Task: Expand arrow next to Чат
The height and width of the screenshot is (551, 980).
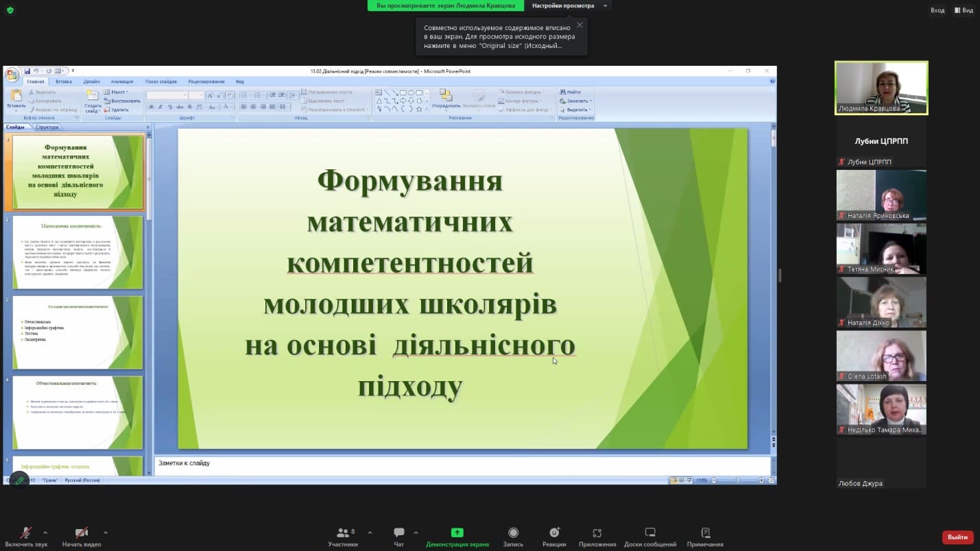Action: coord(416,532)
